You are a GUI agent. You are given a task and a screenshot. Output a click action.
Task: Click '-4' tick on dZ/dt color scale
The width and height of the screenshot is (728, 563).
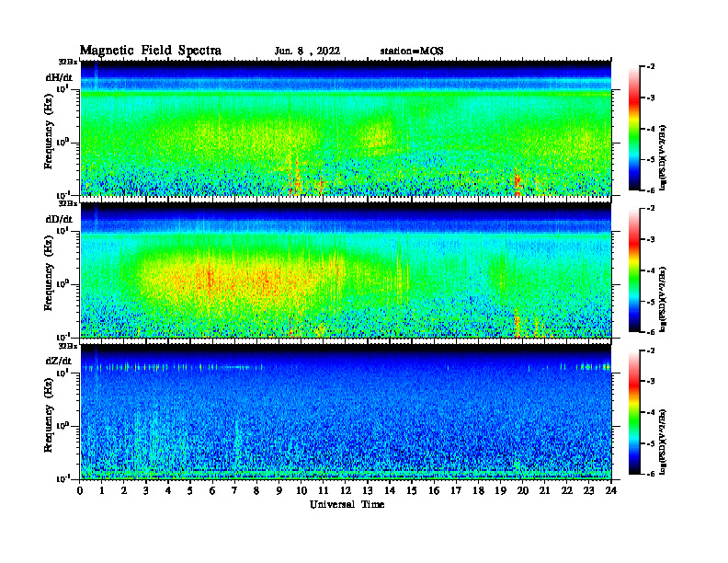coord(650,412)
